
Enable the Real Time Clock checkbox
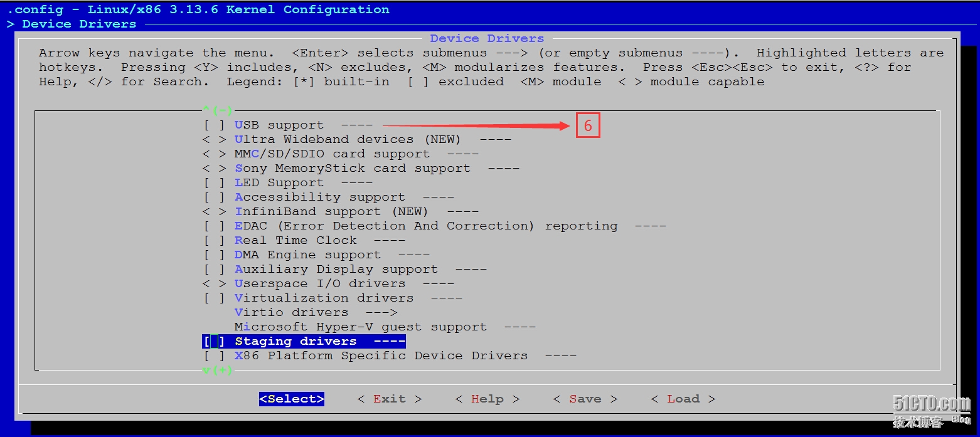click(x=214, y=240)
